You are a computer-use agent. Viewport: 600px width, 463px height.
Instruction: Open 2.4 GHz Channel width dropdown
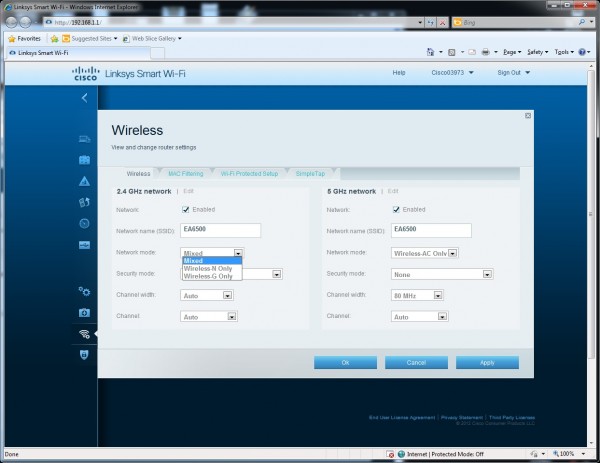click(x=207, y=295)
